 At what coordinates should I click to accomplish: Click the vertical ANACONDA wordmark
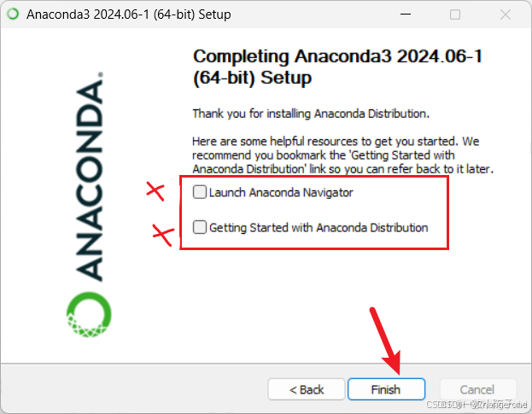tap(89, 177)
